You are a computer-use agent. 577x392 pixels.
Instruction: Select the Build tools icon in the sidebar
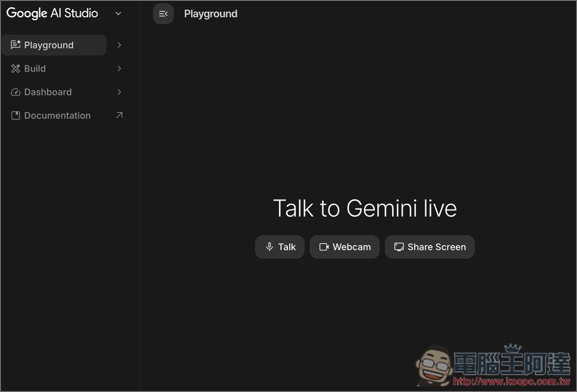pyautogui.click(x=16, y=68)
